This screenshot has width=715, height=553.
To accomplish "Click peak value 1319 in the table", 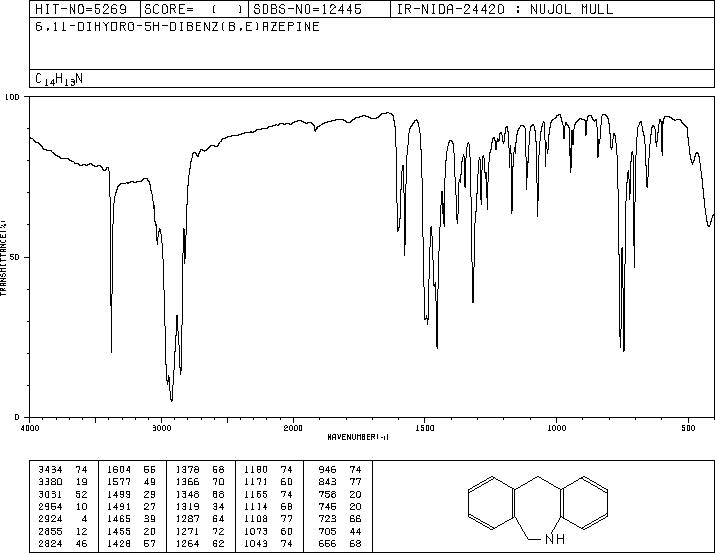I will point(187,506).
